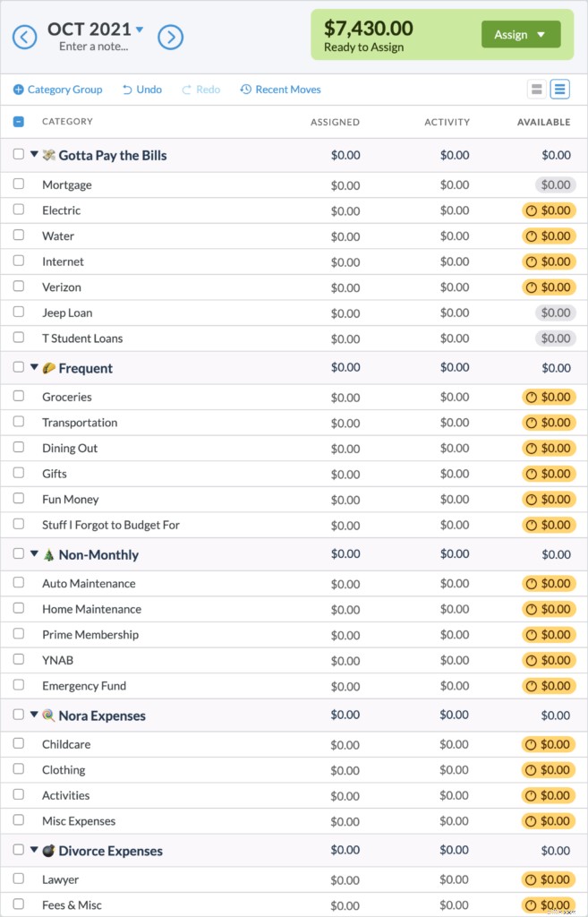Screen dimensions: 588x917
Task: Click the Undo icon button
Action: tap(127, 90)
